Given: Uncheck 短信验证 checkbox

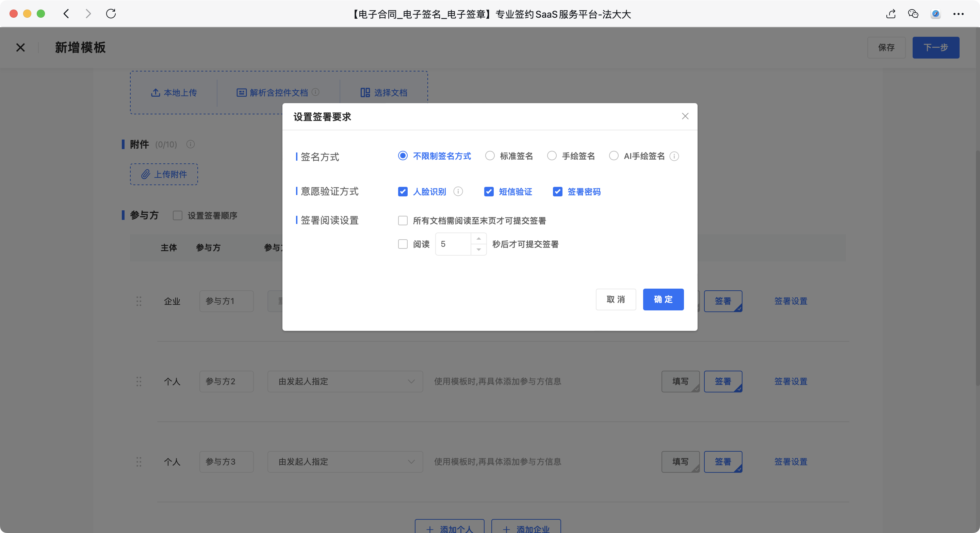Looking at the screenshot, I should coord(489,192).
